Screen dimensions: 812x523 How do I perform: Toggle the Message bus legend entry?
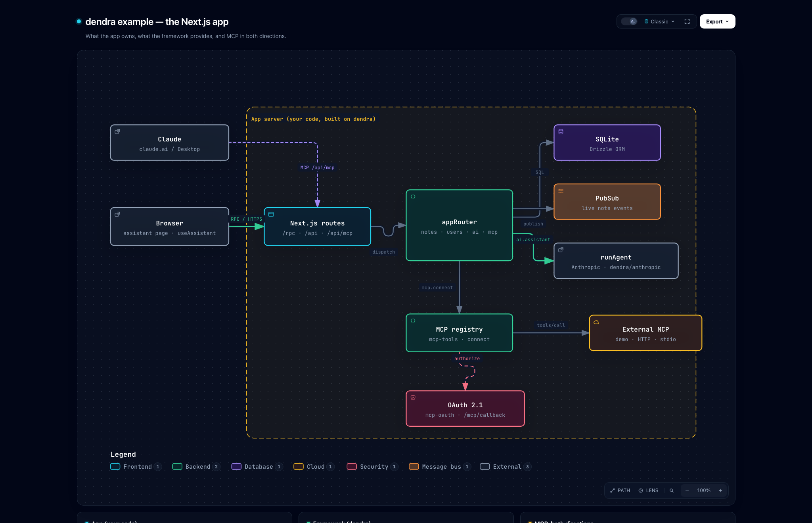[x=440, y=467]
